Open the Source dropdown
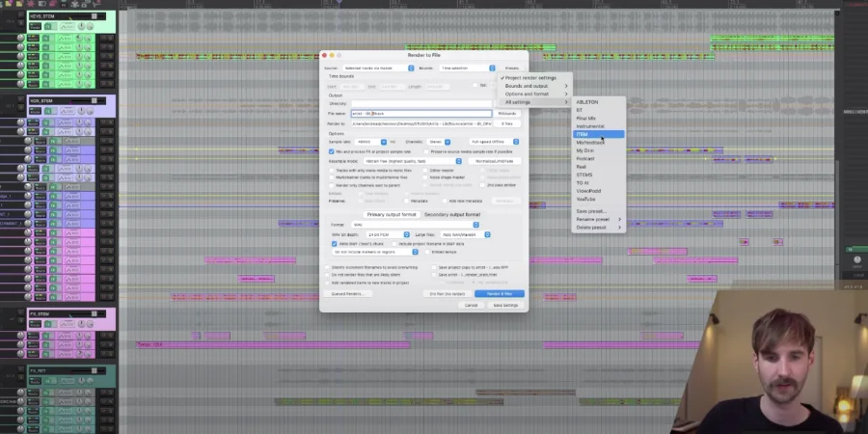The height and width of the screenshot is (434, 868). click(x=378, y=68)
